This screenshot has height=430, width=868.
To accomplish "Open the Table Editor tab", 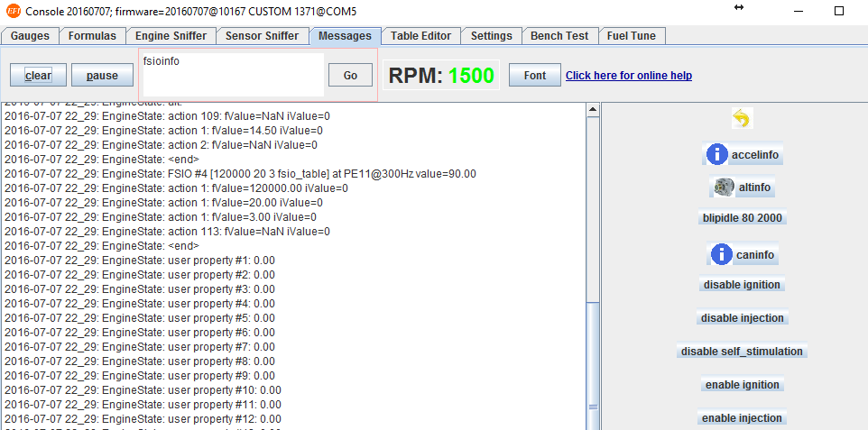I will (x=420, y=36).
